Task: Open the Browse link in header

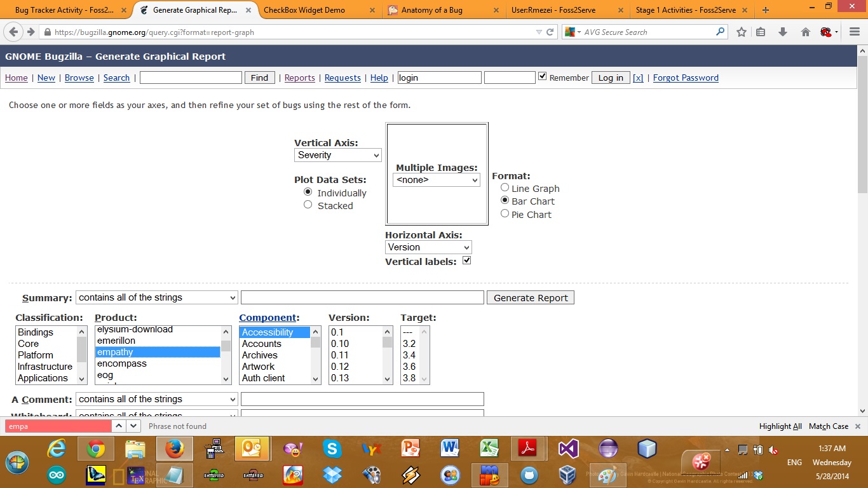Action: (x=79, y=78)
